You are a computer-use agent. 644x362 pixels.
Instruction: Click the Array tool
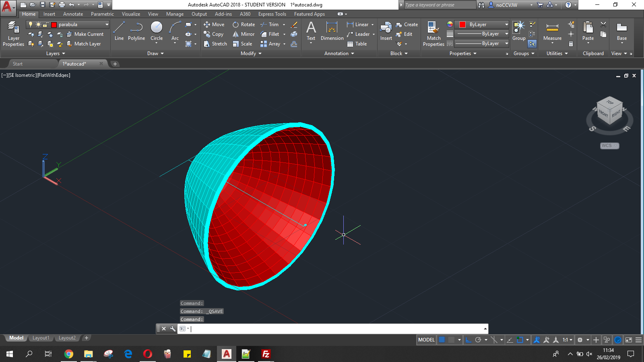(270, 44)
